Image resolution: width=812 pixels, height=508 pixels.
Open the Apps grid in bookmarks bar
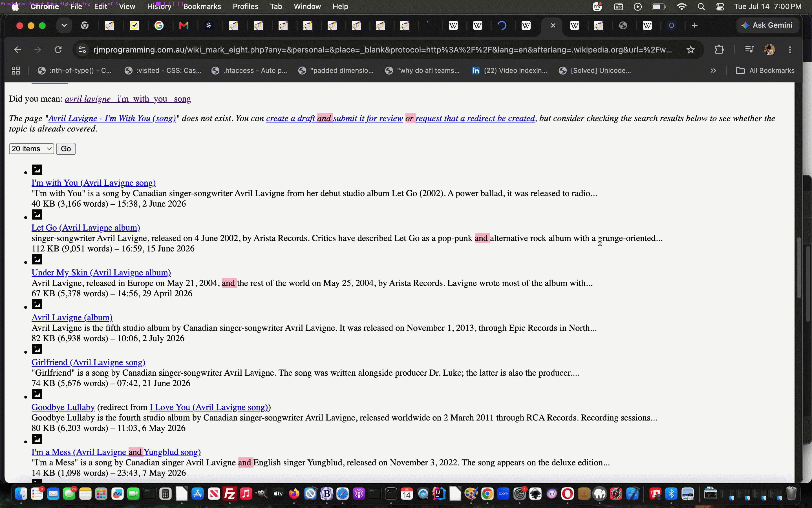point(16,71)
